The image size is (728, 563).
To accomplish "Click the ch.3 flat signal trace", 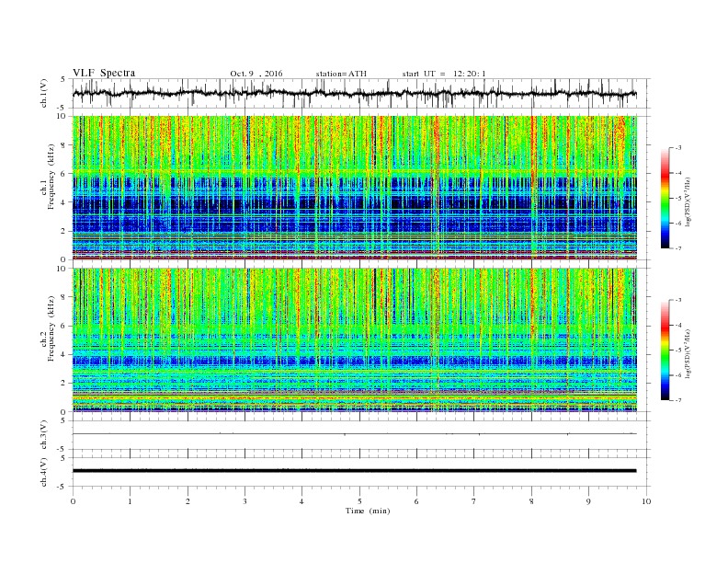I will [354, 434].
